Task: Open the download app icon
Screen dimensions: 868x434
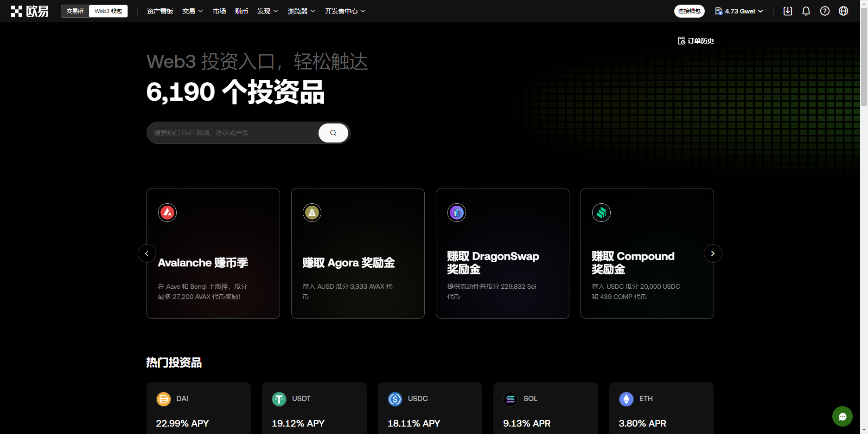Action: coord(788,11)
